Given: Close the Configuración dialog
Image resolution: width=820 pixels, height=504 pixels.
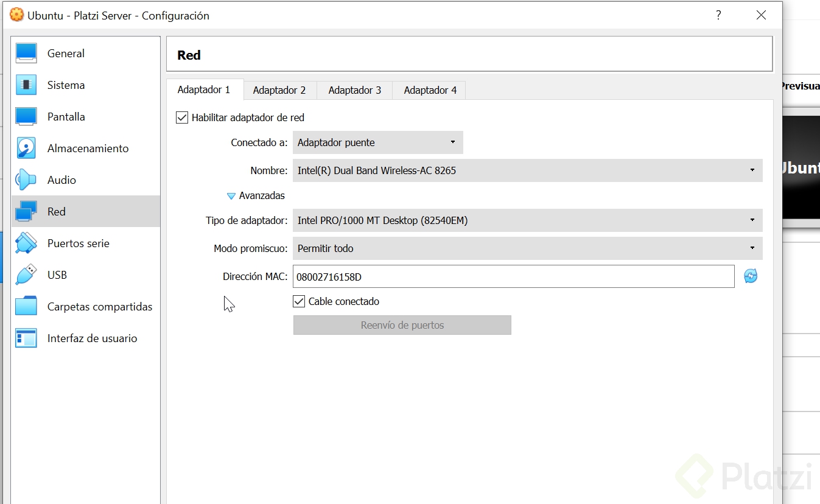Looking at the screenshot, I should tap(761, 15).
